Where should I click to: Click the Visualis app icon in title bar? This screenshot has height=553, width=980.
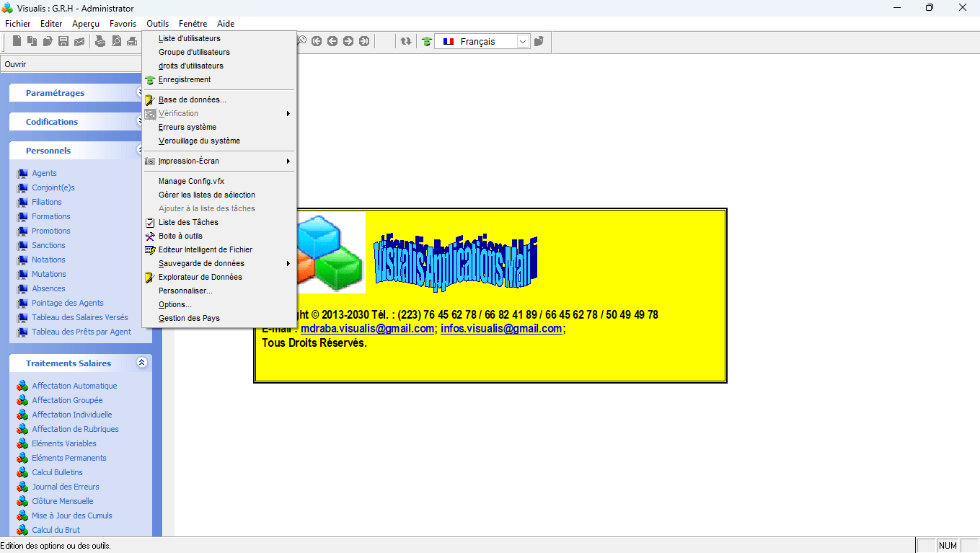click(x=8, y=8)
